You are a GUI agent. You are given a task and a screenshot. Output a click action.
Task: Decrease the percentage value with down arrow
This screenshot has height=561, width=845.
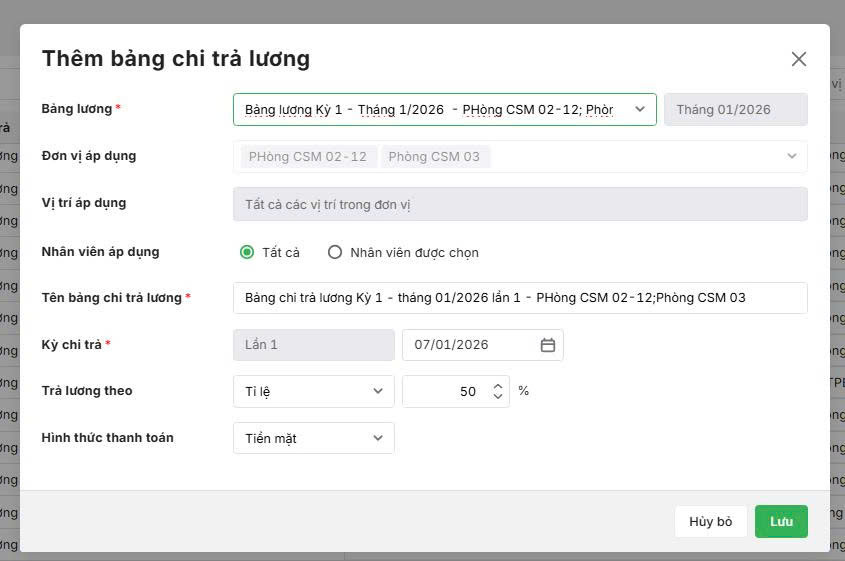coord(498,397)
